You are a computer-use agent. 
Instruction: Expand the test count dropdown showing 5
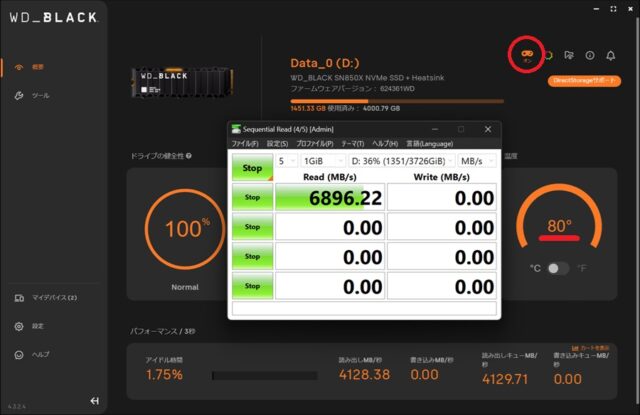tap(287, 161)
